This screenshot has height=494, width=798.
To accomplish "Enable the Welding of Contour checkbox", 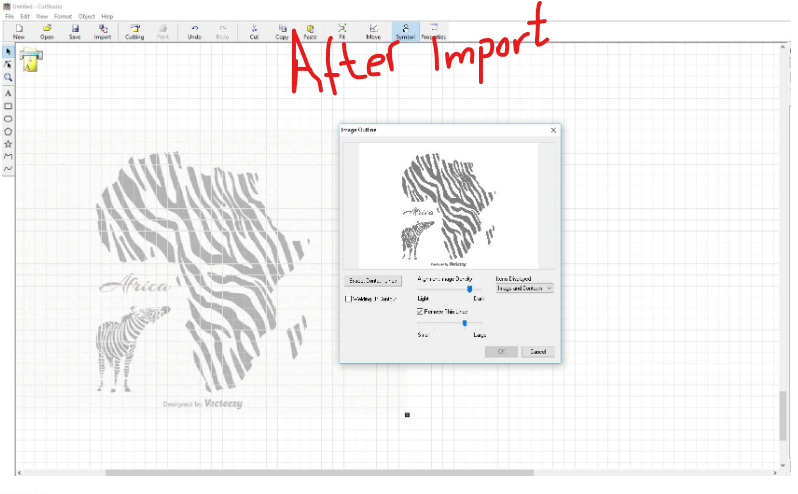I will 348,299.
